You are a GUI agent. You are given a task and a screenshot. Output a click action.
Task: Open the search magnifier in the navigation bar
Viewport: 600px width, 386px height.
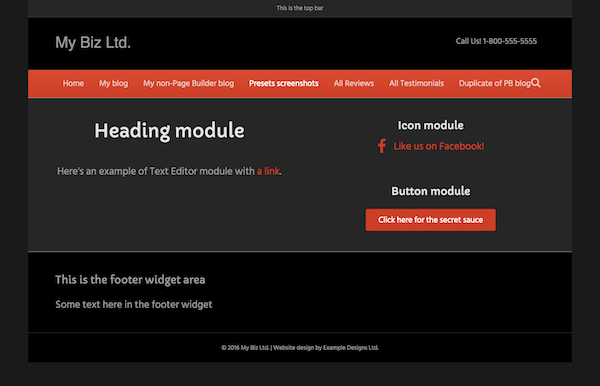click(x=536, y=83)
